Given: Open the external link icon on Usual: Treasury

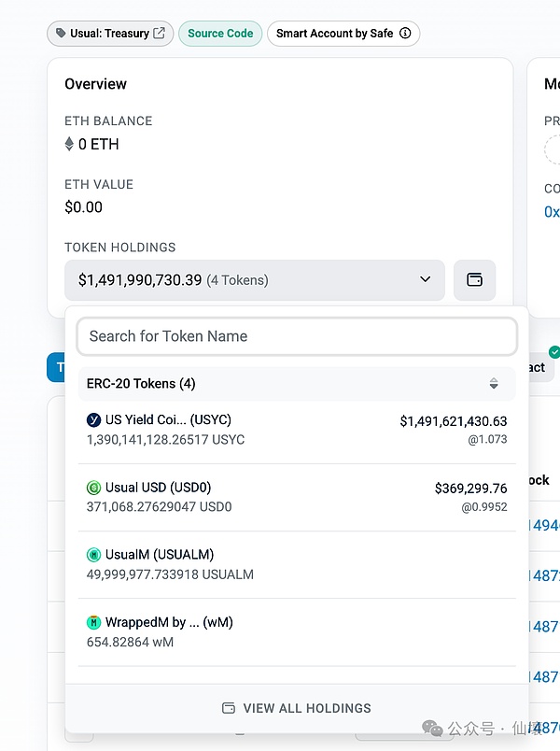Looking at the screenshot, I should [x=160, y=34].
